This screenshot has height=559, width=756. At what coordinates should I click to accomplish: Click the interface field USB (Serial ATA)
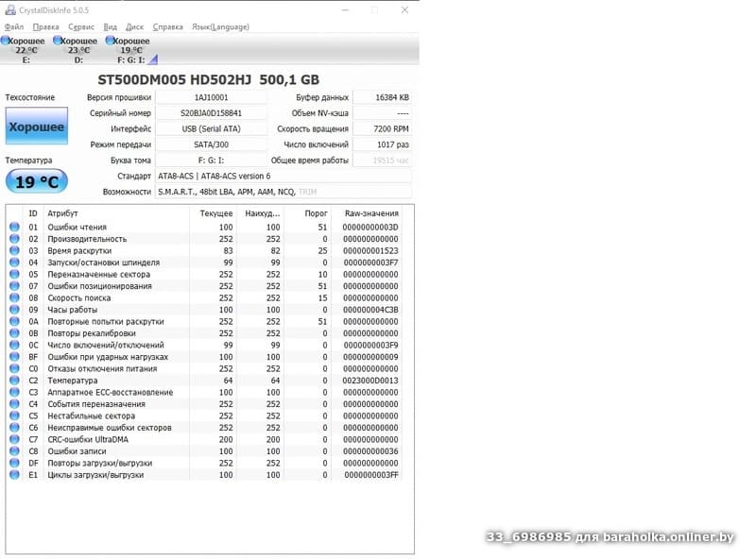click(211, 128)
